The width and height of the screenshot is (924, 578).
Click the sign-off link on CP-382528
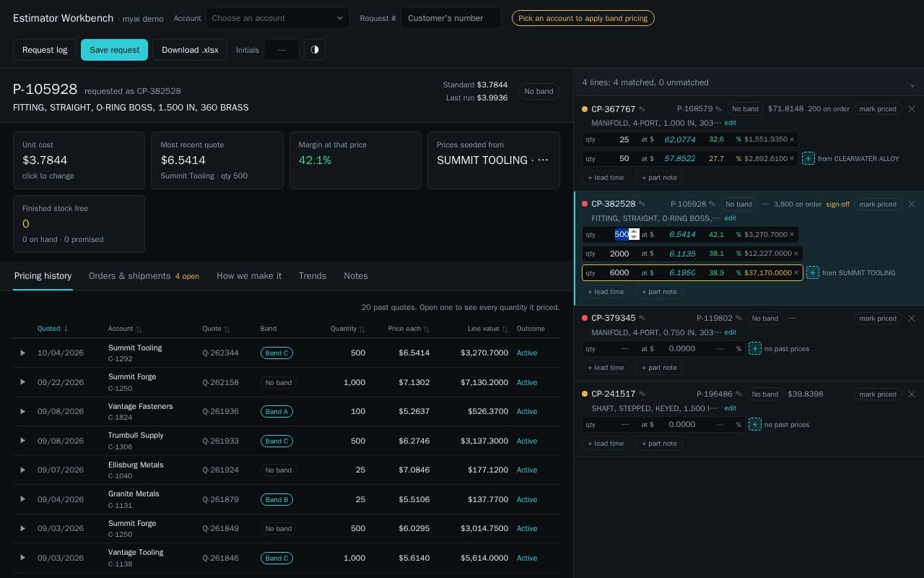tap(837, 204)
